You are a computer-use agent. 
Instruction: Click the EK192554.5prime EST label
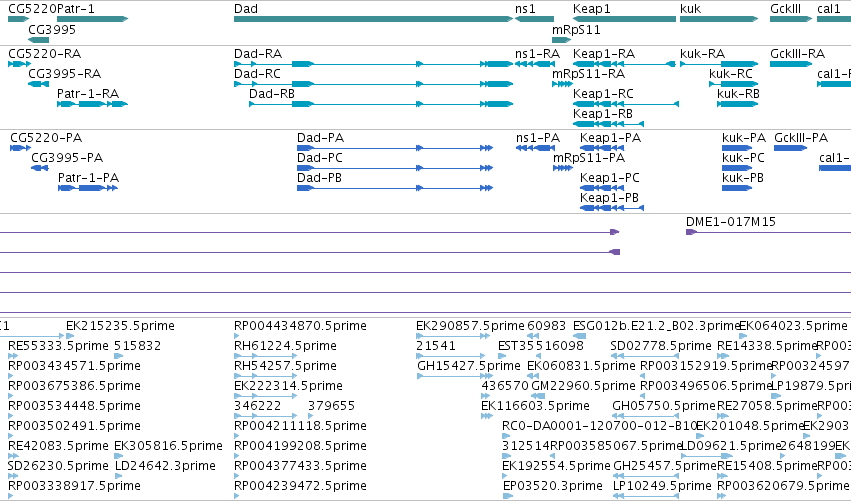556,466
